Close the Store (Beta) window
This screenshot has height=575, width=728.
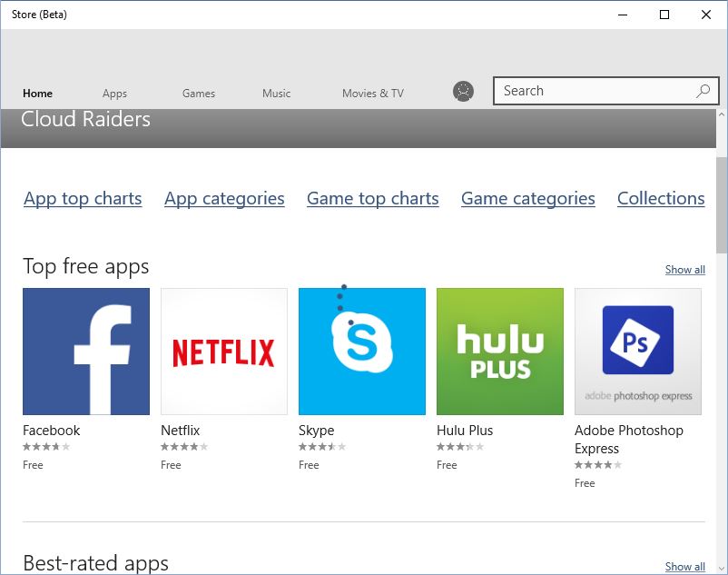[x=706, y=15]
